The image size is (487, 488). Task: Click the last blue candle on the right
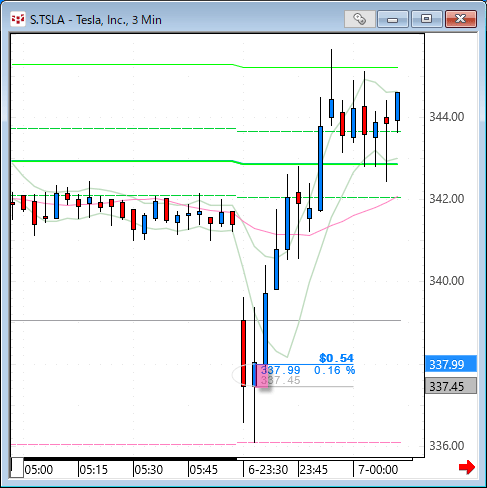[x=398, y=106]
